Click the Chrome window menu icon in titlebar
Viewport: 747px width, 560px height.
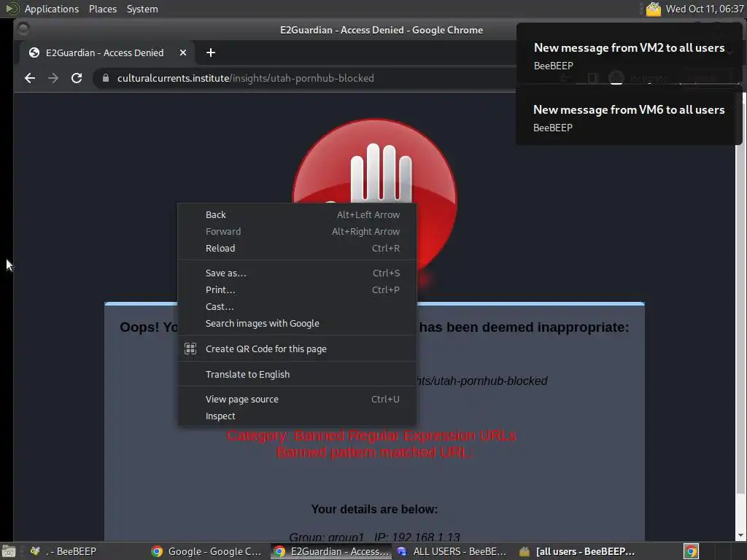pos(23,29)
